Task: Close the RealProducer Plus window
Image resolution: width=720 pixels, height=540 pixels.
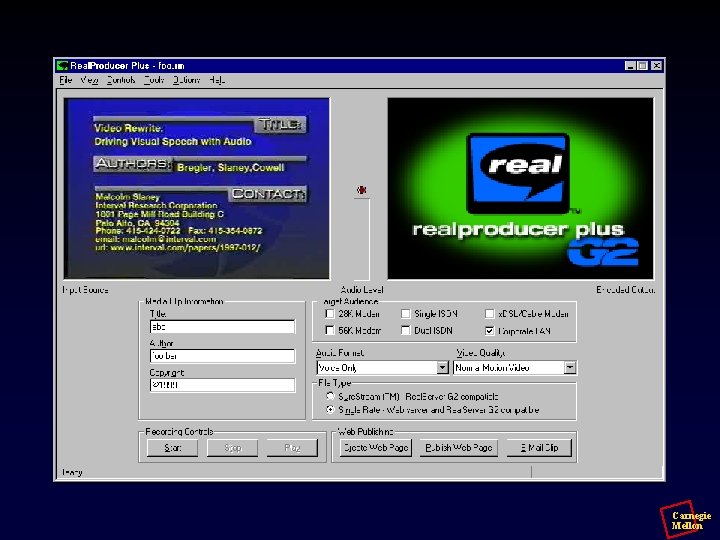Action: (x=657, y=66)
